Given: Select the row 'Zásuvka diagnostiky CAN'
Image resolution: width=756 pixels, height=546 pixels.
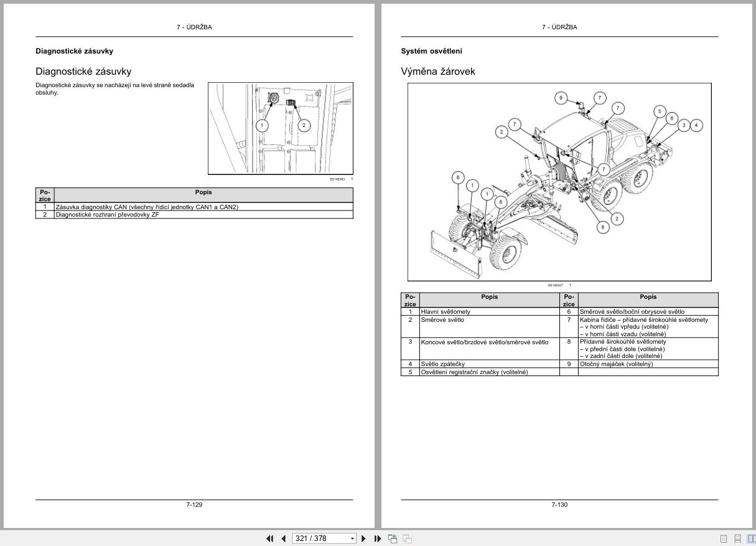Looking at the screenshot, I should pyautogui.click(x=194, y=207).
